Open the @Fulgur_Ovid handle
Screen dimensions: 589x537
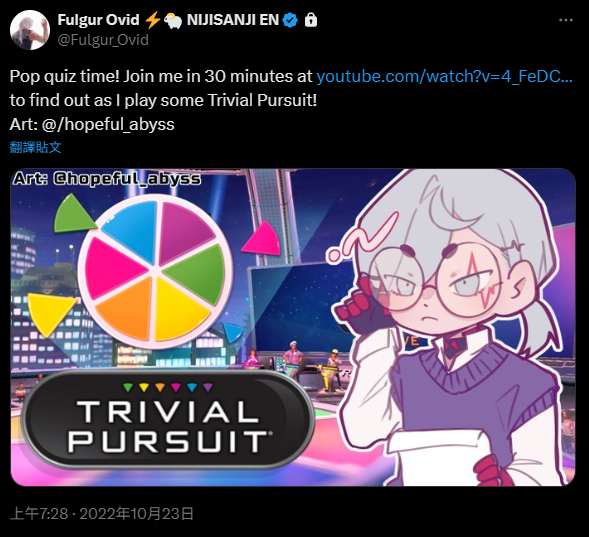[103, 40]
